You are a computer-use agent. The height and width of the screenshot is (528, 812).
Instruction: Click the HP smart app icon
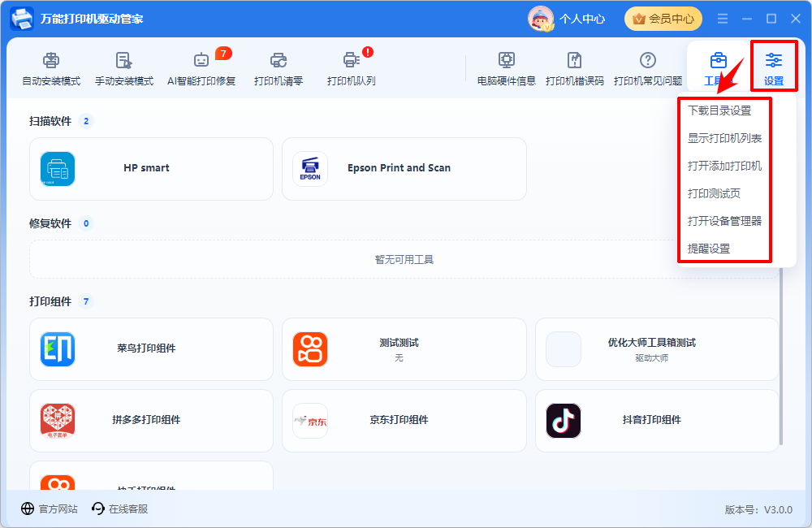pyautogui.click(x=58, y=169)
